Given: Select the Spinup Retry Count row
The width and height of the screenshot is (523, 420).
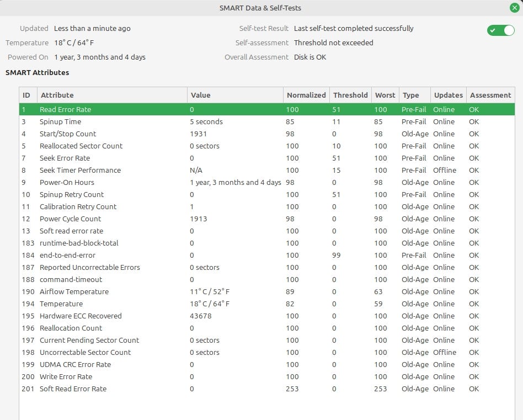Looking at the screenshot, I should [267, 194].
